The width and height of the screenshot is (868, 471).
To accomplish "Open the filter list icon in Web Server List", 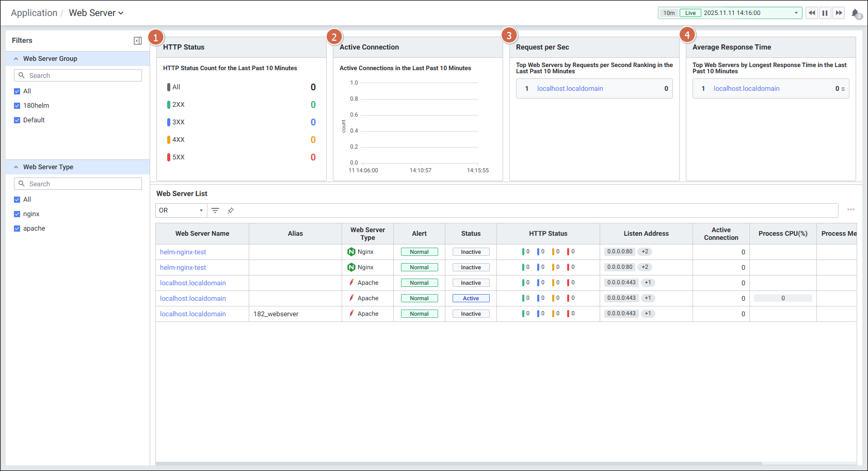I will coord(215,210).
